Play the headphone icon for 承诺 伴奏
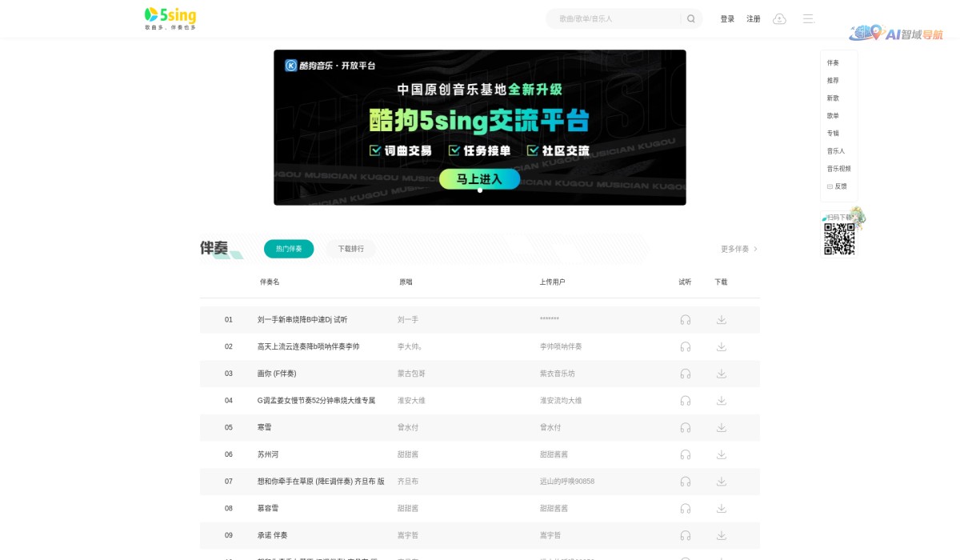 point(685,535)
